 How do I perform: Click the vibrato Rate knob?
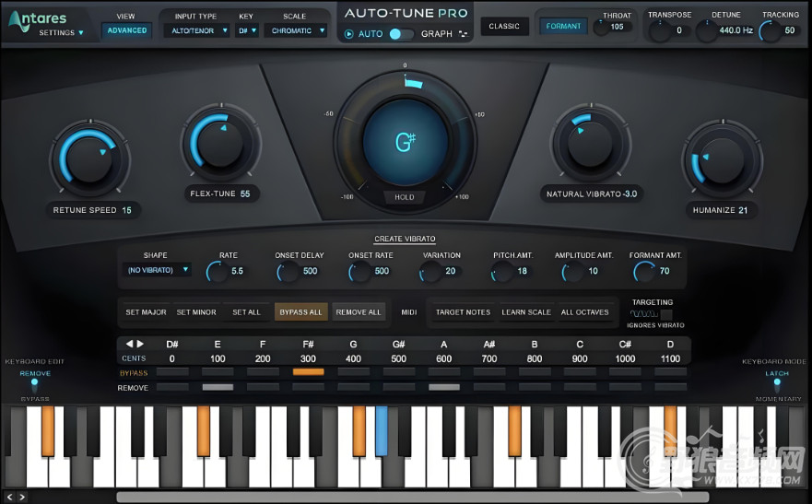click(218, 271)
